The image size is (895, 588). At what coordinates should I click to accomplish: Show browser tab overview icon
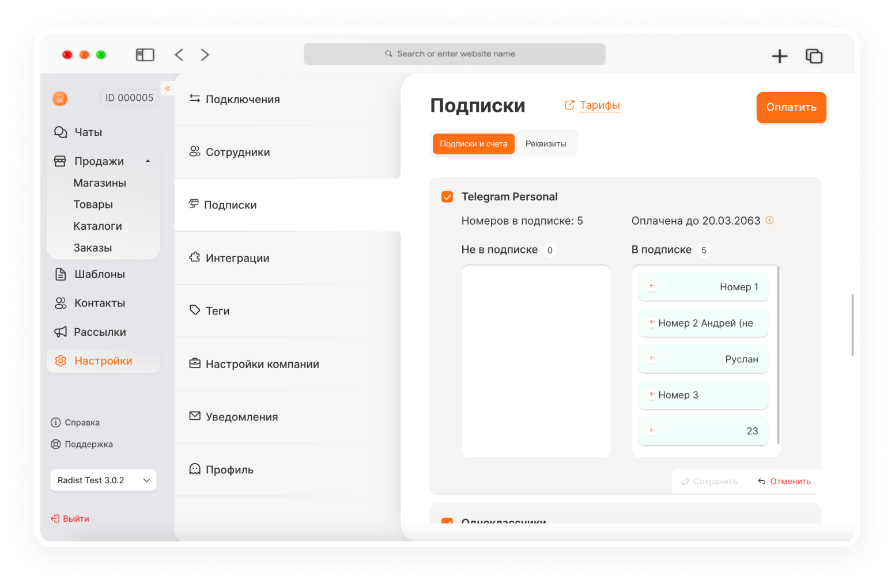point(814,56)
